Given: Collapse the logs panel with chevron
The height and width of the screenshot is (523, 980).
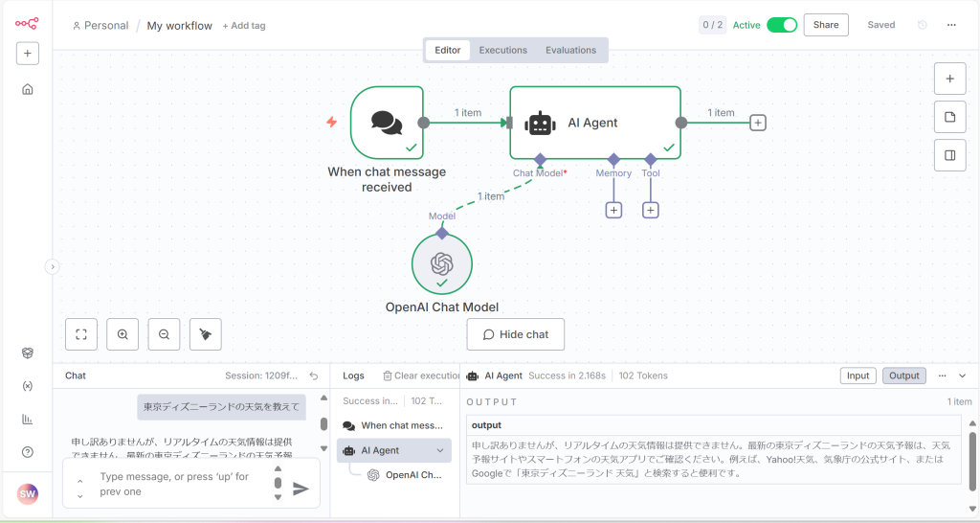Looking at the screenshot, I should [x=963, y=375].
